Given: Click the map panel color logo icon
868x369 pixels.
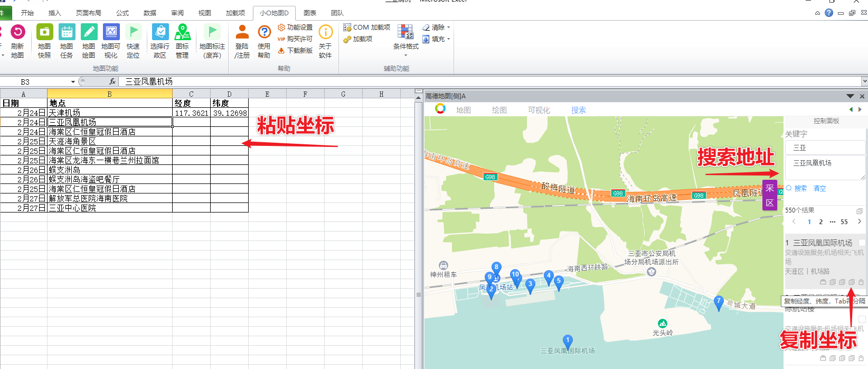Looking at the screenshot, I should tap(440, 109).
